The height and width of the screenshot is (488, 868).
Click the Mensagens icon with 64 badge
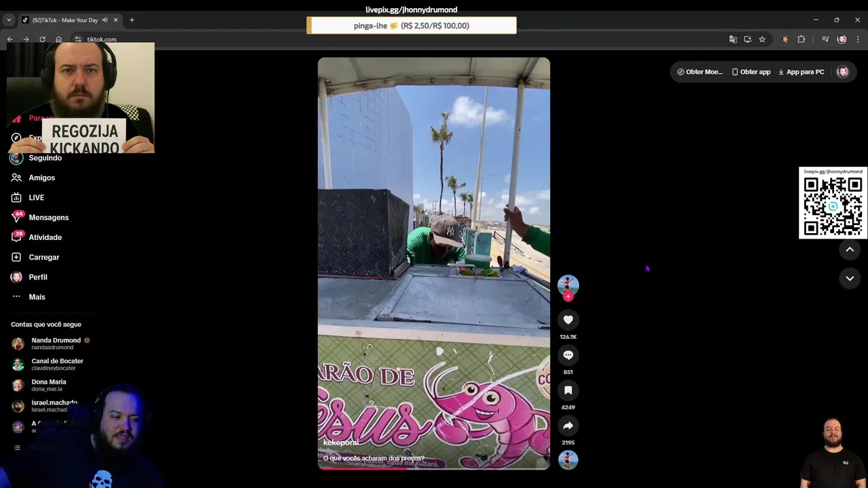[x=16, y=217]
